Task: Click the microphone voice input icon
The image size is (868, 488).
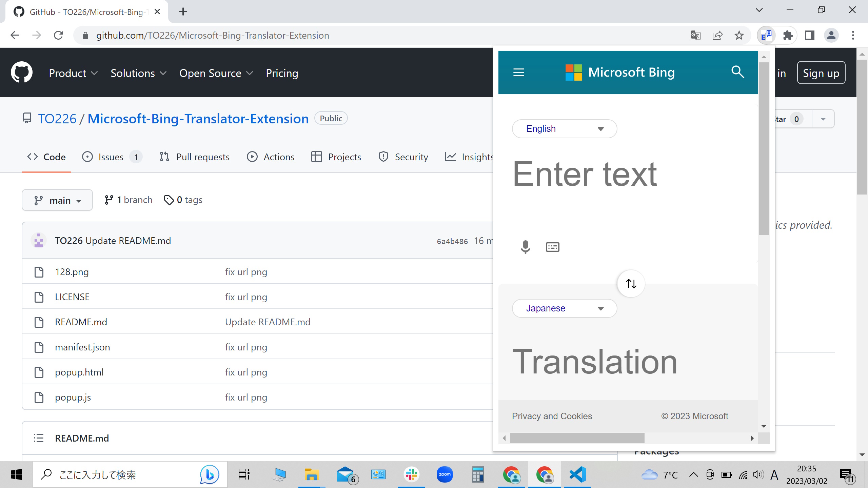Action: pyautogui.click(x=525, y=247)
